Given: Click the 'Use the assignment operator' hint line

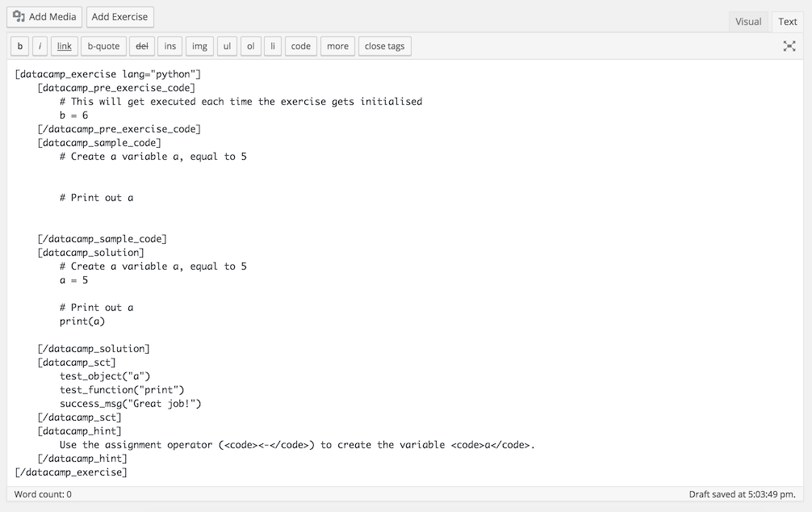Looking at the screenshot, I should pos(297,445).
